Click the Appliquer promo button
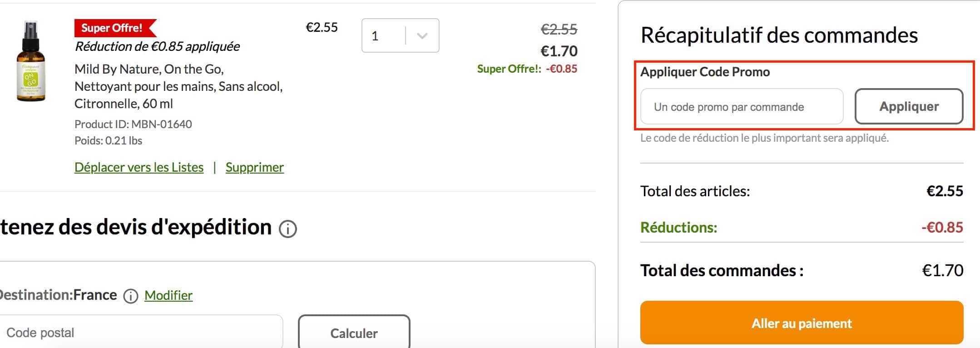 pyautogui.click(x=909, y=106)
